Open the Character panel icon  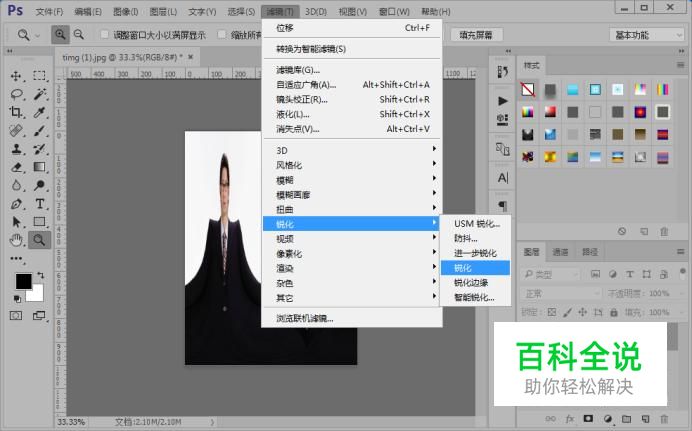coord(502,178)
